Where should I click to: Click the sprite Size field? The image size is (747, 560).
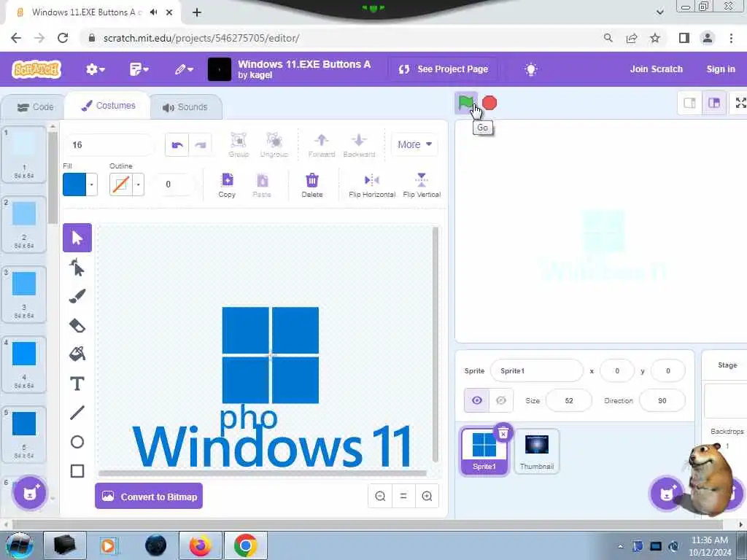pyautogui.click(x=569, y=400)
